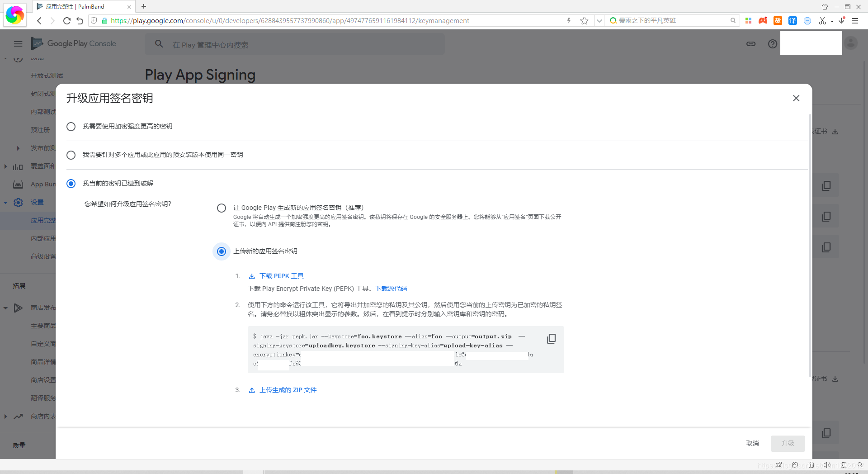Choose Let Google Play generate new key
This screenshot has height=474, width=868.
click(222, 208)
